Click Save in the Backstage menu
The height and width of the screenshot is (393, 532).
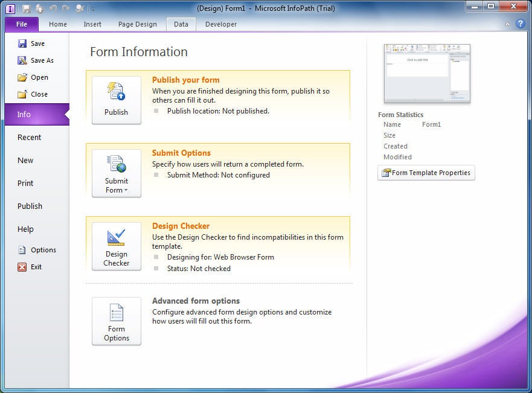click(x=37, y=43)
